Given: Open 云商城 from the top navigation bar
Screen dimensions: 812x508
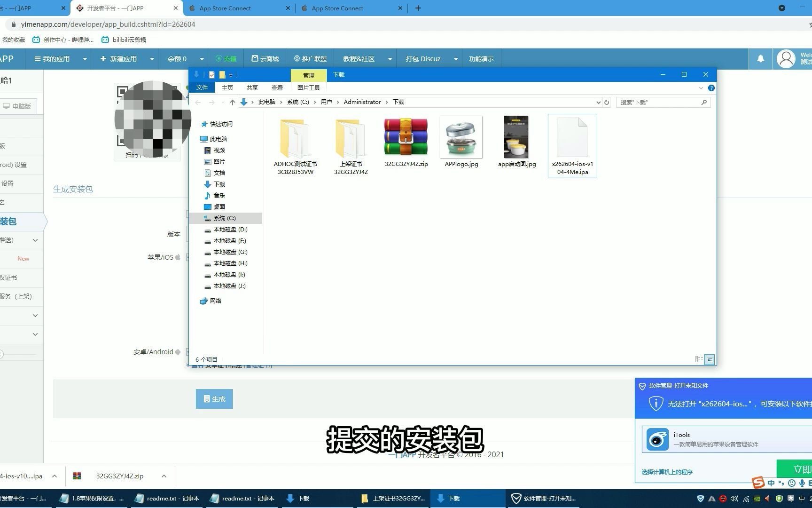Looking at the screenshot, I should [265, 58].
